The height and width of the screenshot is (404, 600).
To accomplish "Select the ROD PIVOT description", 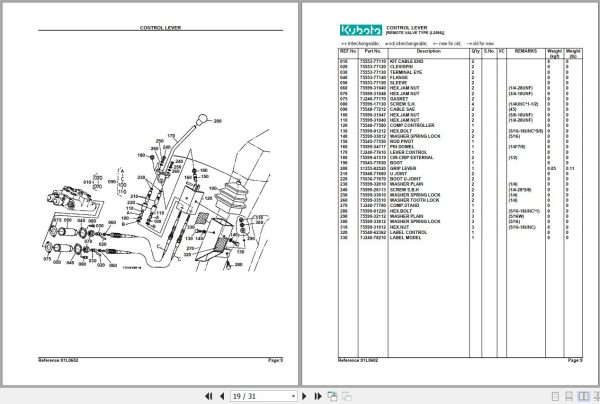I will (x=402, y=142).
